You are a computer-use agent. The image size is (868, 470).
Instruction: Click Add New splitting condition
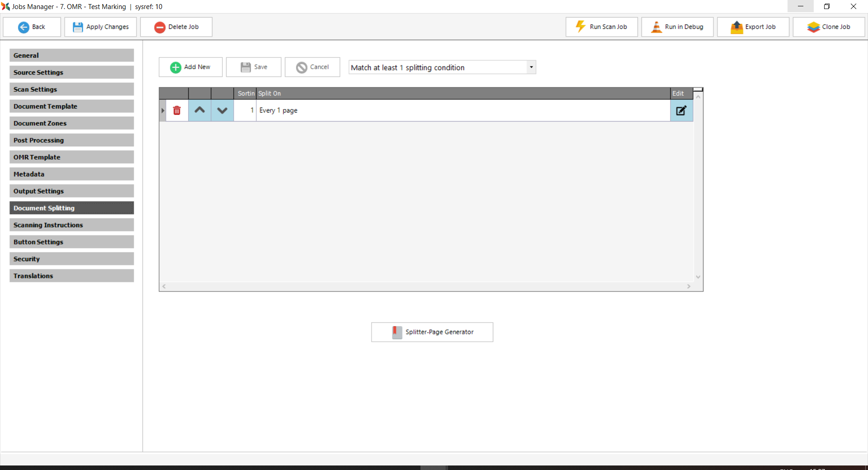pyautogui.click(x=190, y=67)
